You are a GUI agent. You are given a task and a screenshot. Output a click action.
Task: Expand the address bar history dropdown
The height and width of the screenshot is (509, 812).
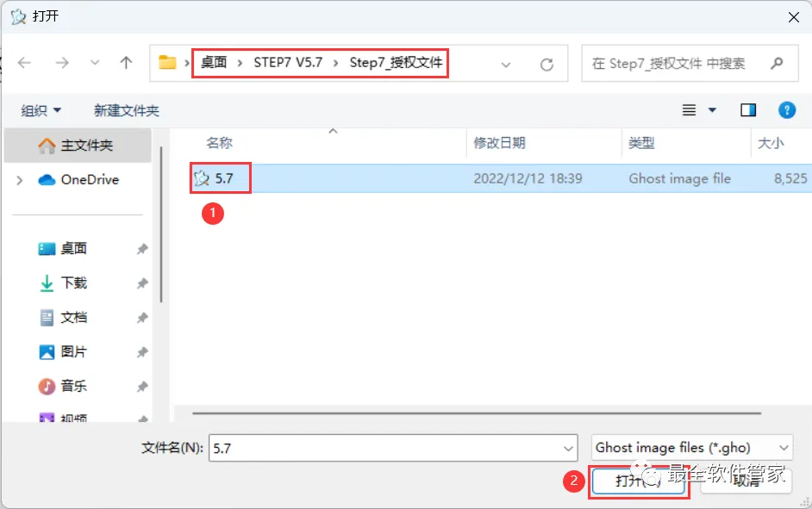tap(506, 65)
